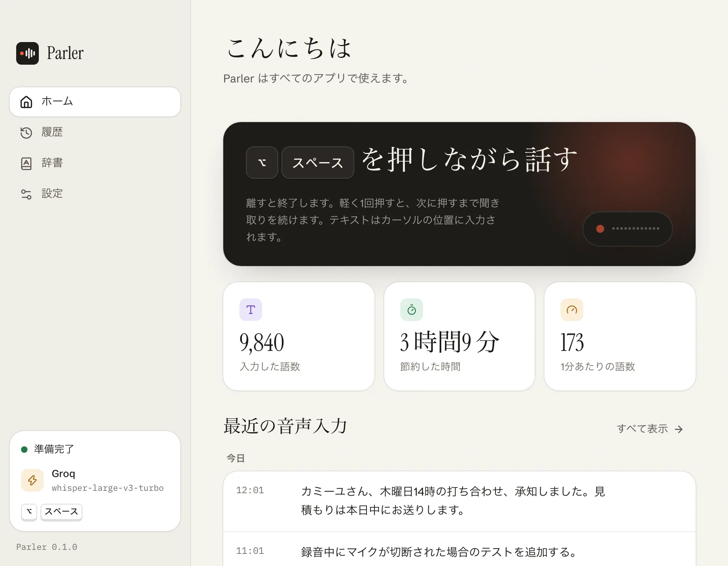728x566 pixels.
Task: Click the Groq lightning bolt icon
Action: (32, 480)
